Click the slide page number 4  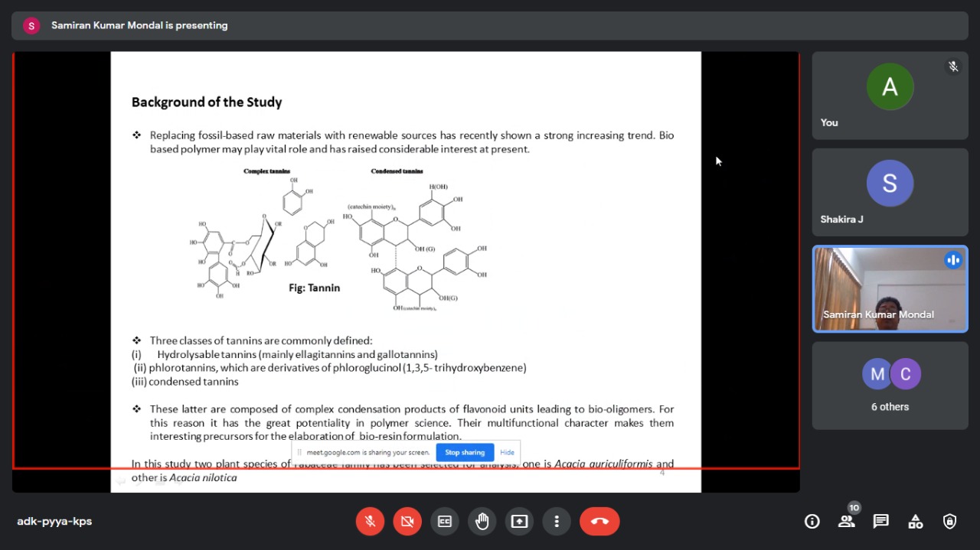click(x=662, y=473)
